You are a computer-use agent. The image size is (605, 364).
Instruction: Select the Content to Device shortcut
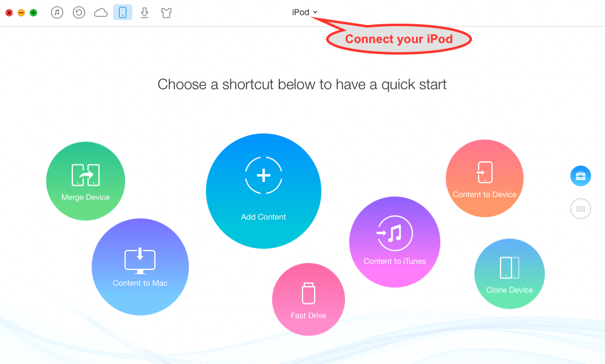485,178
